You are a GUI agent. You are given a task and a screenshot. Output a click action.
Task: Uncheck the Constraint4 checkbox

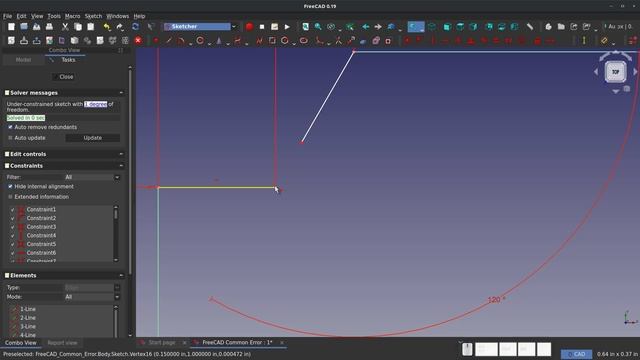click(12, 236)
